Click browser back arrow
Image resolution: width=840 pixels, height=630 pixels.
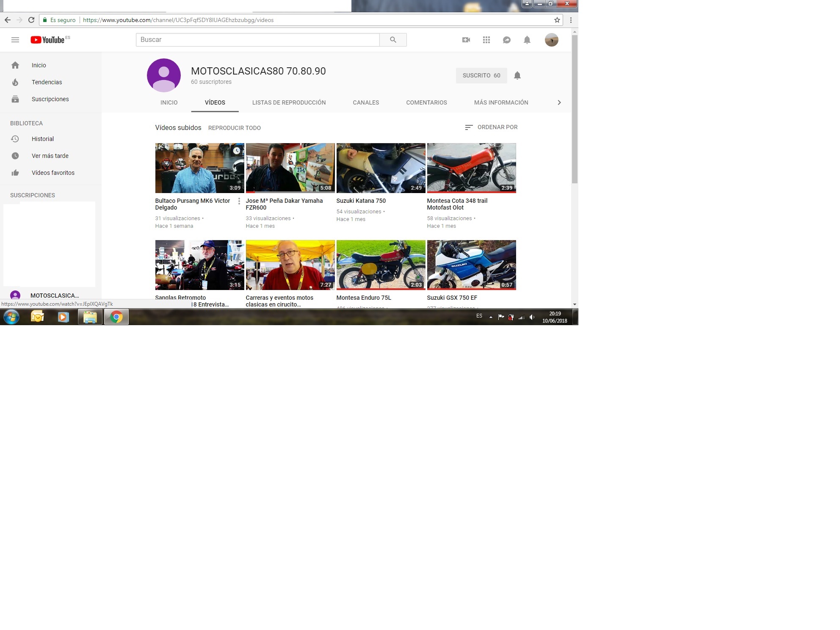pos(8,20)
